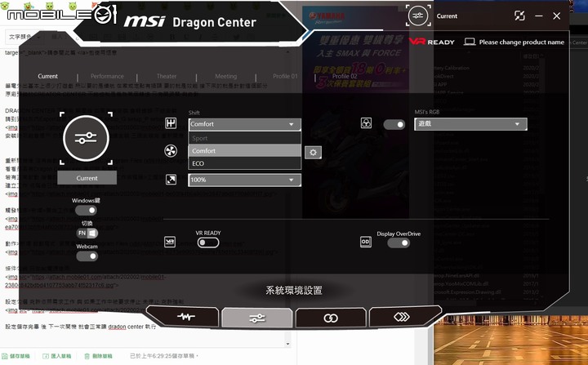Enable the VR READY switch
The width and height of the screenshot is (588, 365).
coord(208,243)
